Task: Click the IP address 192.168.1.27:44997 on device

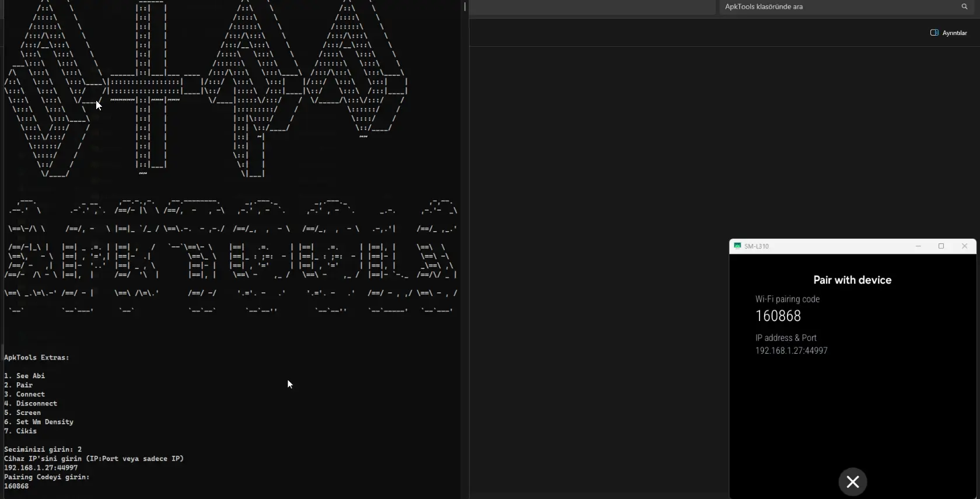Action: (792, 351)
